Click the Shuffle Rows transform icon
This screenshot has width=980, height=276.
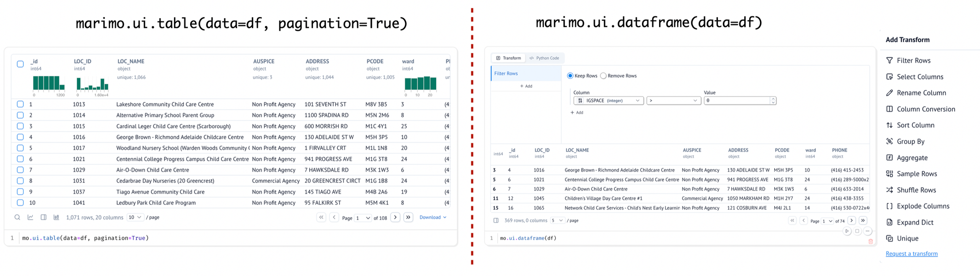pyautogui.click(x=889, y=190)
